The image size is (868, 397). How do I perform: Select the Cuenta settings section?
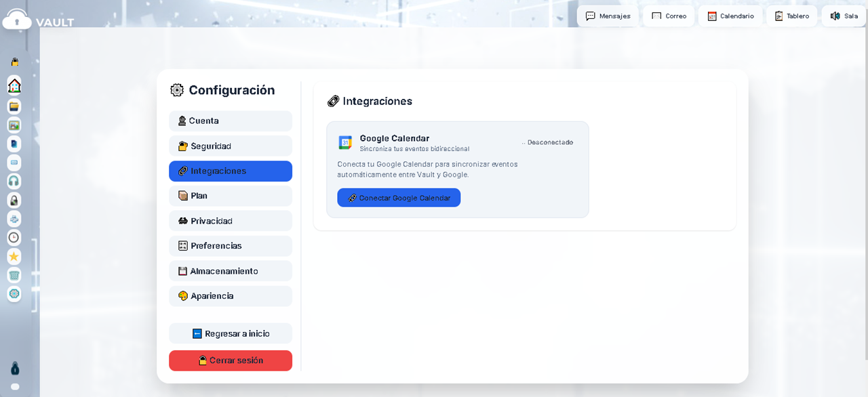point(231,121)
